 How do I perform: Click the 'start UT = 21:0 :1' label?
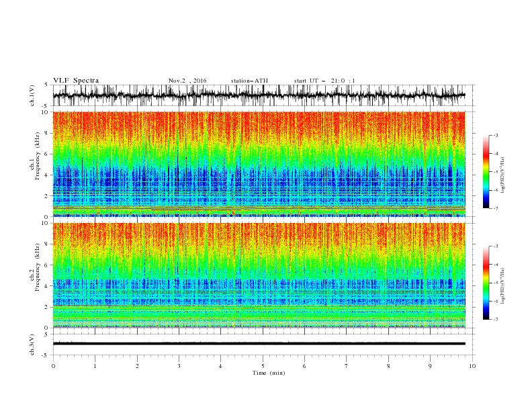click(x=324, y=81)
